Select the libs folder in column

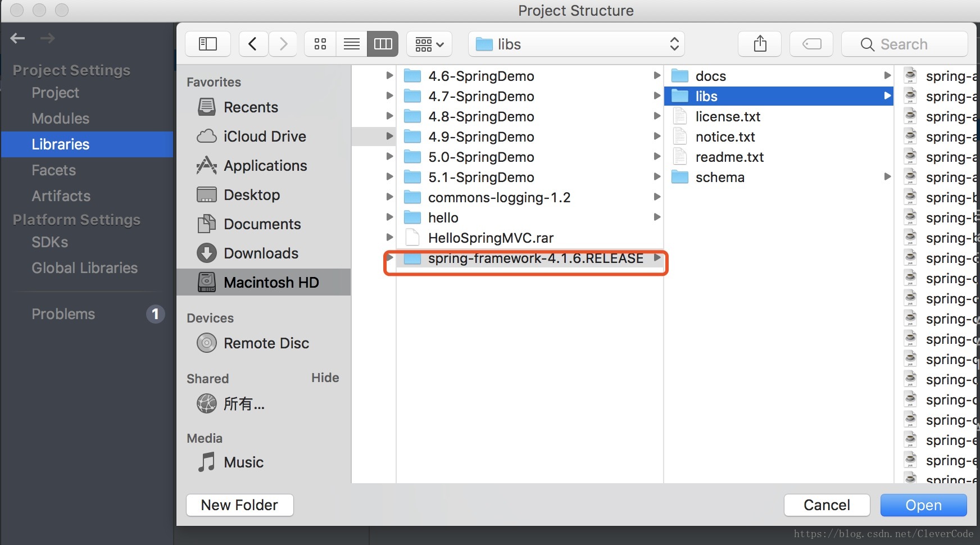point(779,96)
